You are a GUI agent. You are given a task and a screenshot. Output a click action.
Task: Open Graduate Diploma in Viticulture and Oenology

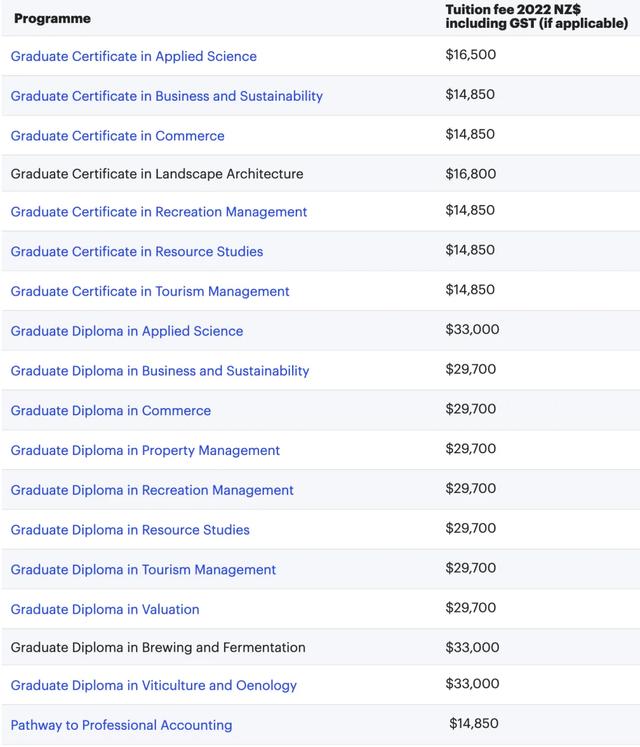click(153, 686)
